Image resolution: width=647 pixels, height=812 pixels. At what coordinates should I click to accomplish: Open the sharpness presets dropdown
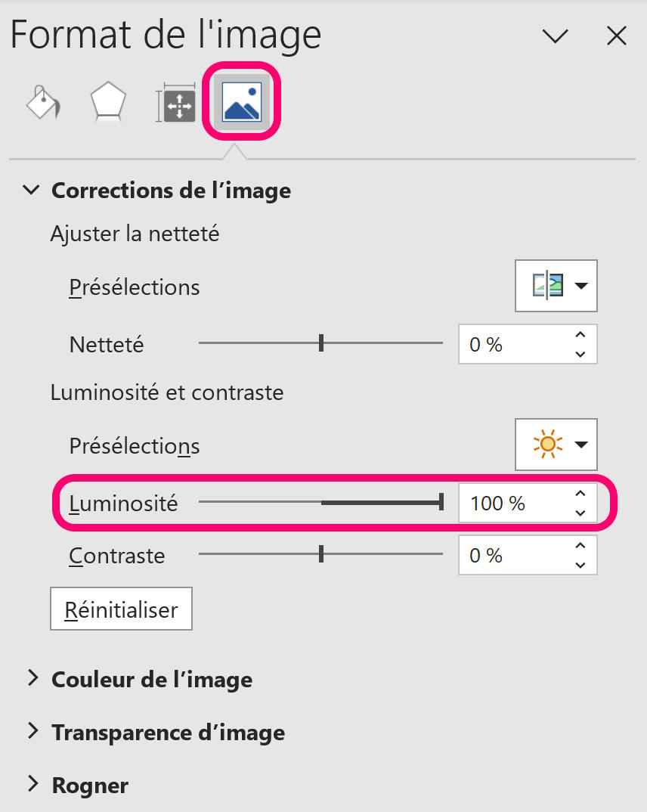tap(556, 286)
